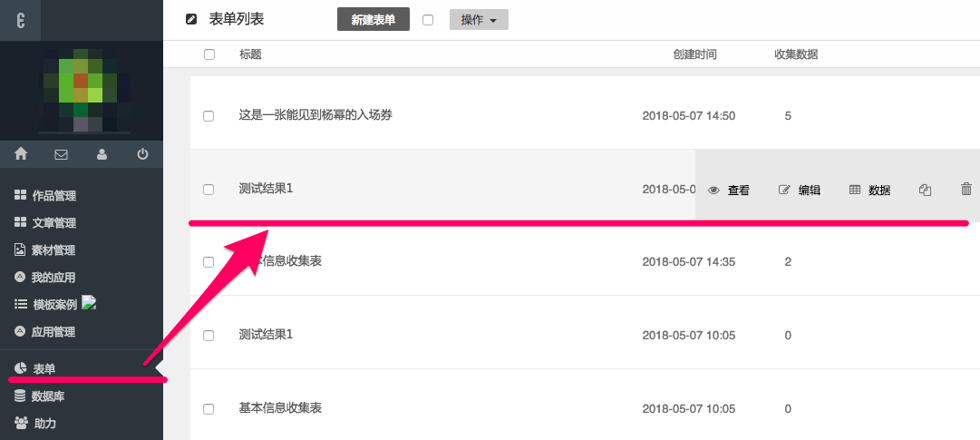Screen dimensions: 980x440
Task: Click 编辑 for the highlighted form
Action: [x=800, y=191]
